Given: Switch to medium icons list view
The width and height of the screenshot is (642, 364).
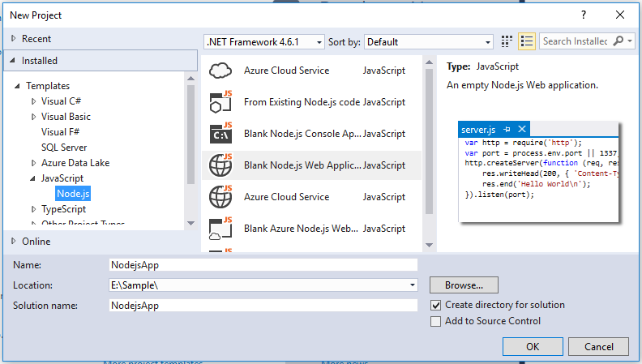Looking at the screenshot, I should pyautogui.click(x=527, y=41).
